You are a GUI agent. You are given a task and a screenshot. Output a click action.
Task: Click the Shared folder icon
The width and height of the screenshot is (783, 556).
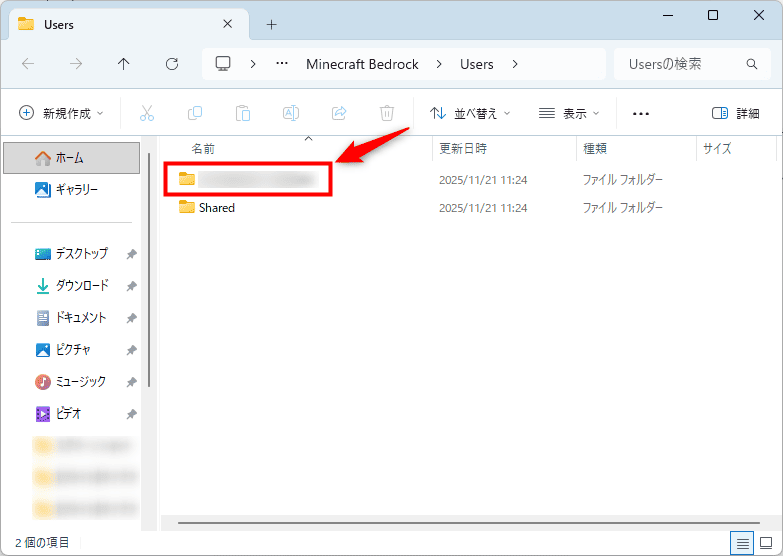point(187,207)
